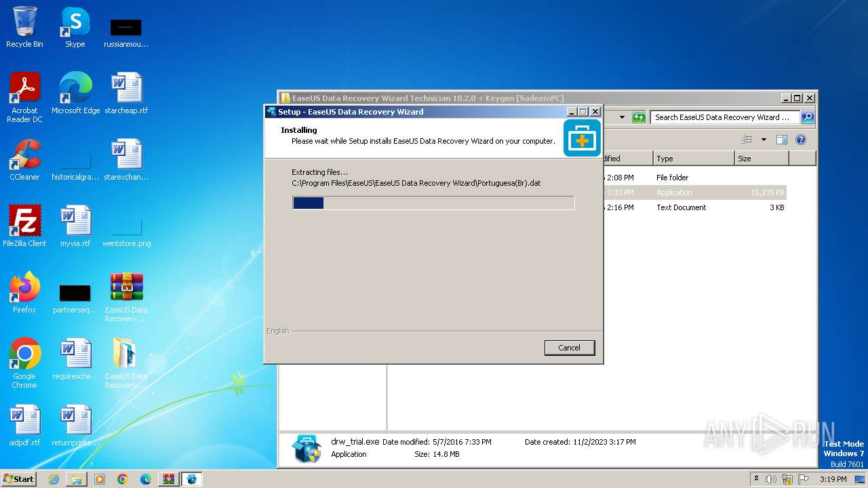Viewport: 868px width, 488px height.
Task: Change the view using the view icon
Action: point(747,140)
